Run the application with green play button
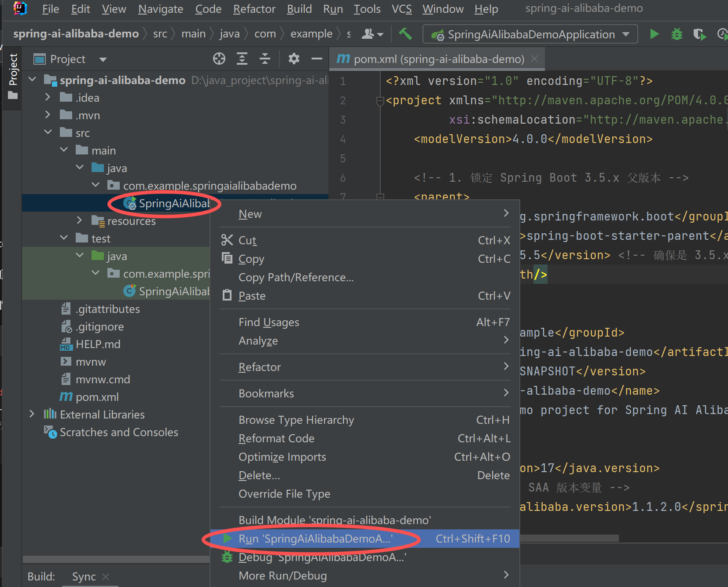 pos(654,34)
